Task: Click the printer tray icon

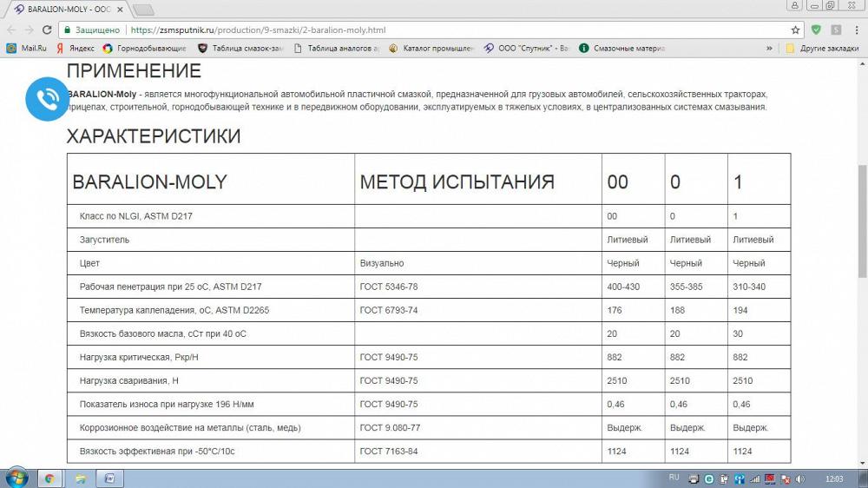Action: [694, 479]
